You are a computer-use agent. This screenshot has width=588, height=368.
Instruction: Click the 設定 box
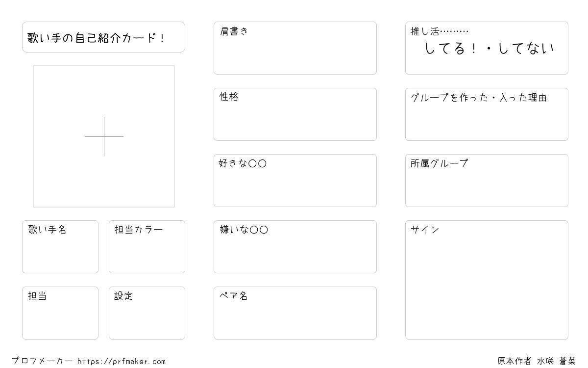[147, 313]
